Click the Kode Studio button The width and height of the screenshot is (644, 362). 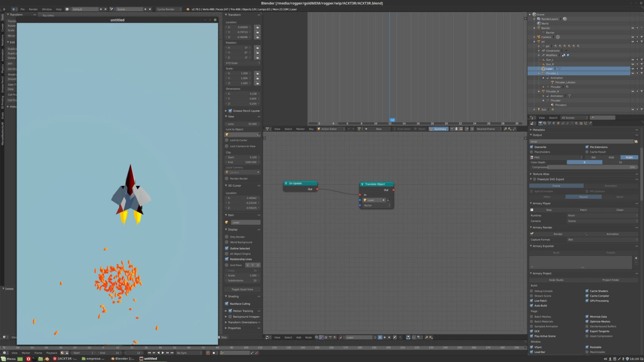click(x=556, y=280)
